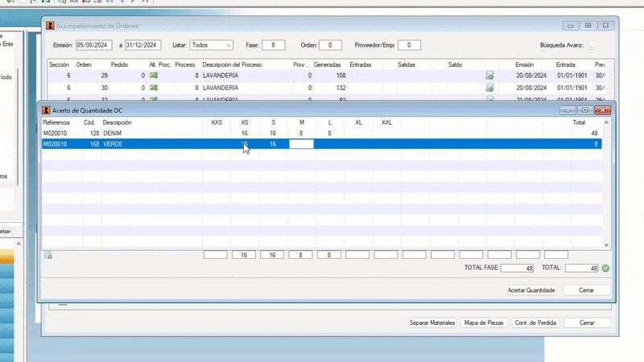Click the Generadas column header
644x362 pixels.
click(328, 65)
